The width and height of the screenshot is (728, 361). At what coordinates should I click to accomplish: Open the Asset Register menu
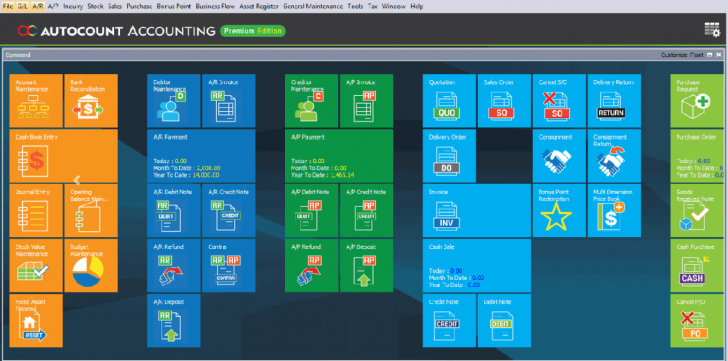point(260,6)
